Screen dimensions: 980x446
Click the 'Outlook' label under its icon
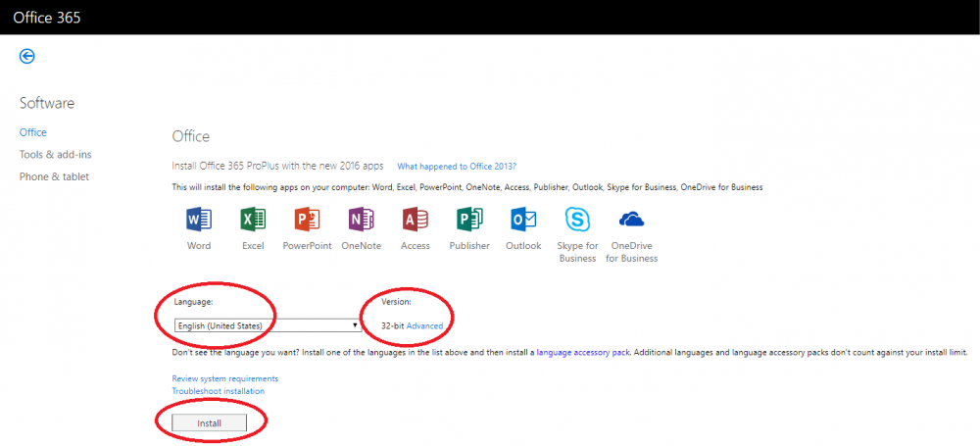tap(523, 246)
